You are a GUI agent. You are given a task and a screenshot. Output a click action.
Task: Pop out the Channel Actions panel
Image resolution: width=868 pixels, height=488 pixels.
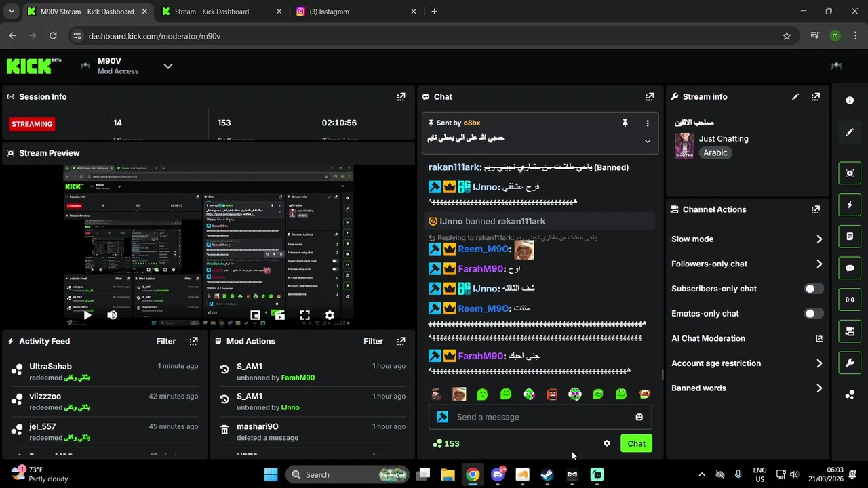[x=816, y=209]
